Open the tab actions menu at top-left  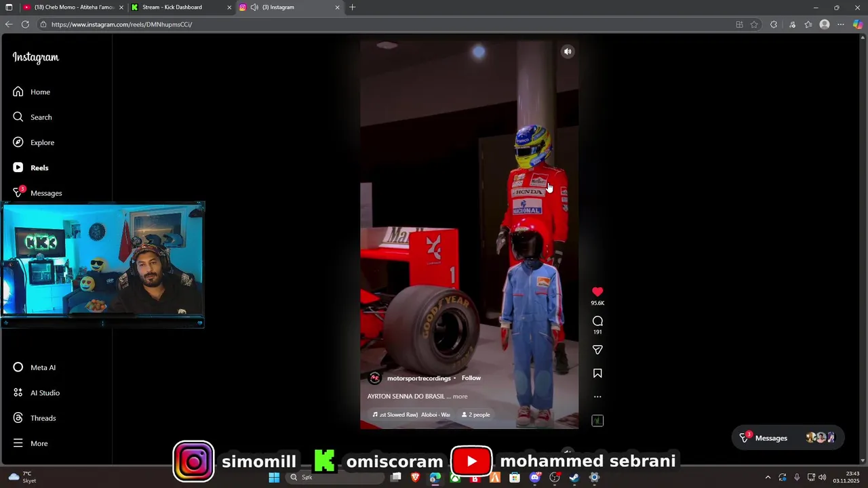point(9,7)
